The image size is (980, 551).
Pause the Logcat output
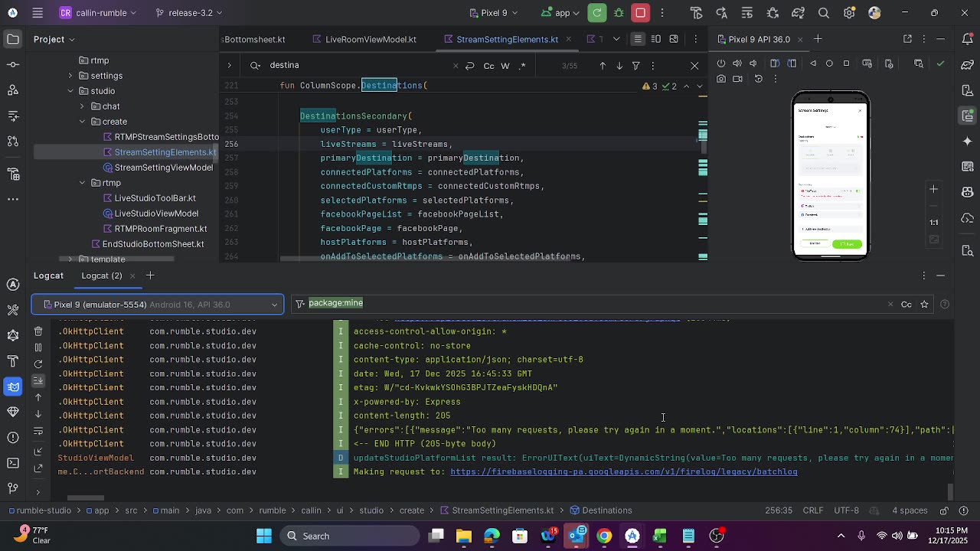click(38, 347)
